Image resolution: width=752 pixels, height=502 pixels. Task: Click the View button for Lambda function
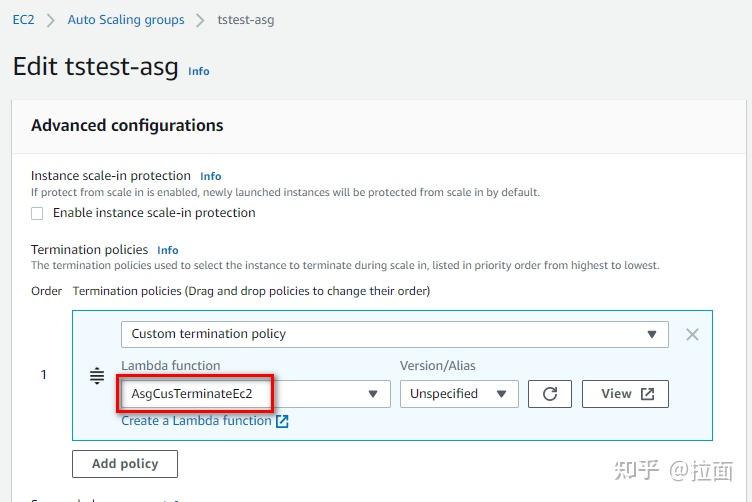[x=625, y=394]
